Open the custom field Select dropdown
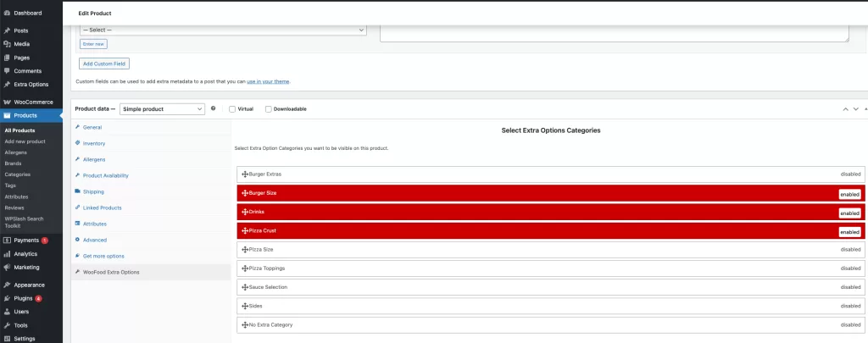Image resolution: width=868 pixels, height=343 pixels. tap(223, 30)
